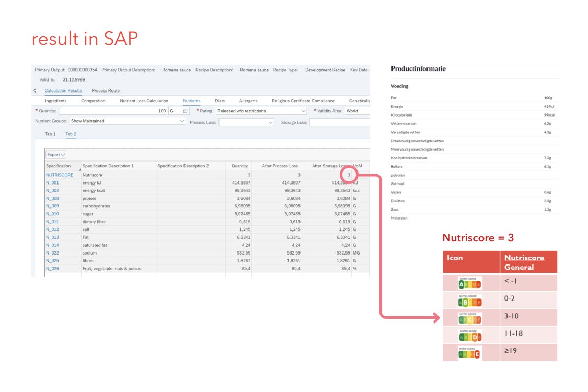Select the Nutri-Score C icon
This screenshot has height=392, width=588.
pyautogui.click(x=469, y=318)
